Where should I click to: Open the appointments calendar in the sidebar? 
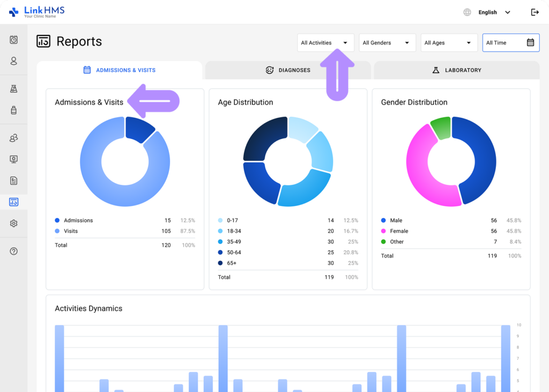tap(13, 40)
